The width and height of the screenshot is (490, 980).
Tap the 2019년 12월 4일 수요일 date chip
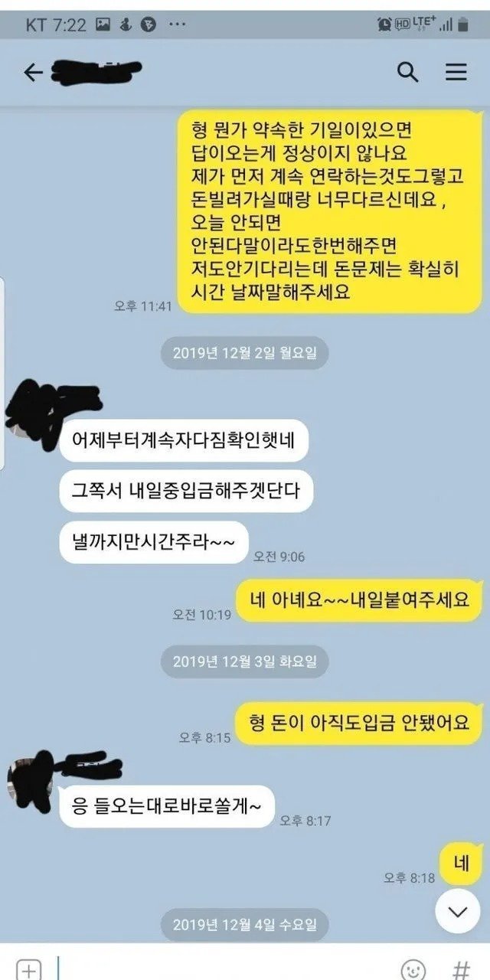click(x=245, y=924)
